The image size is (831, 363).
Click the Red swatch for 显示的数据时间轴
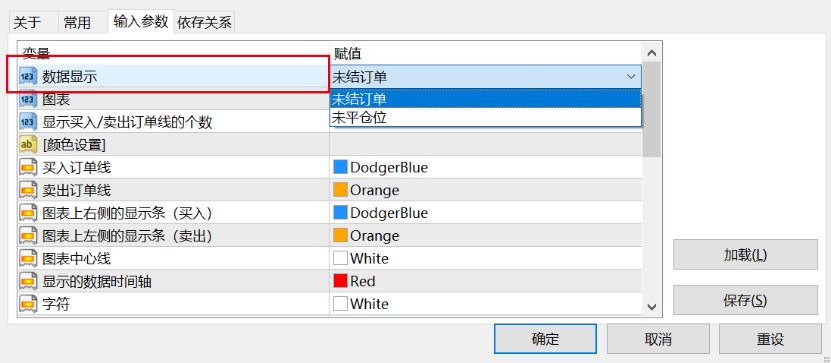click(340, 281)
